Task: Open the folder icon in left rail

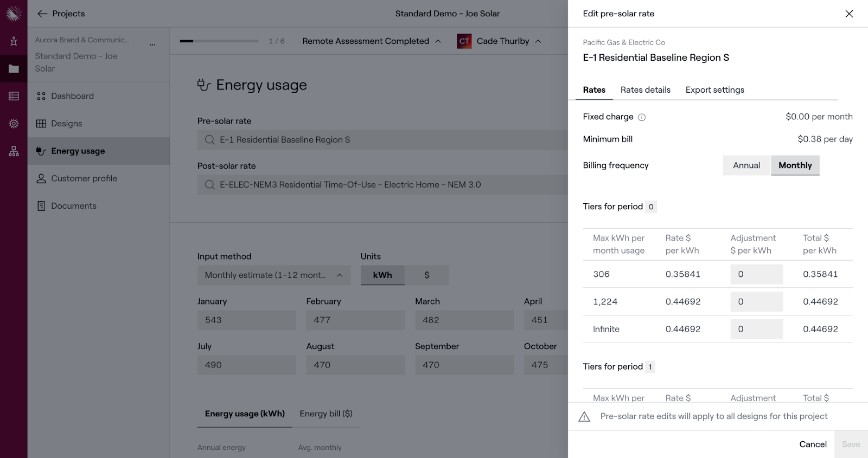Action: coord(14,69)
